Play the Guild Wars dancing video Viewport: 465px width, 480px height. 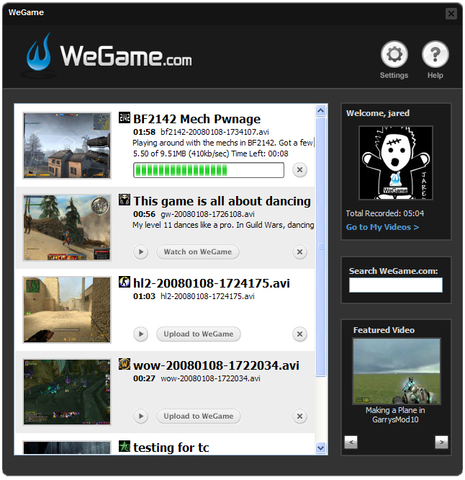[x=141, y=252]
